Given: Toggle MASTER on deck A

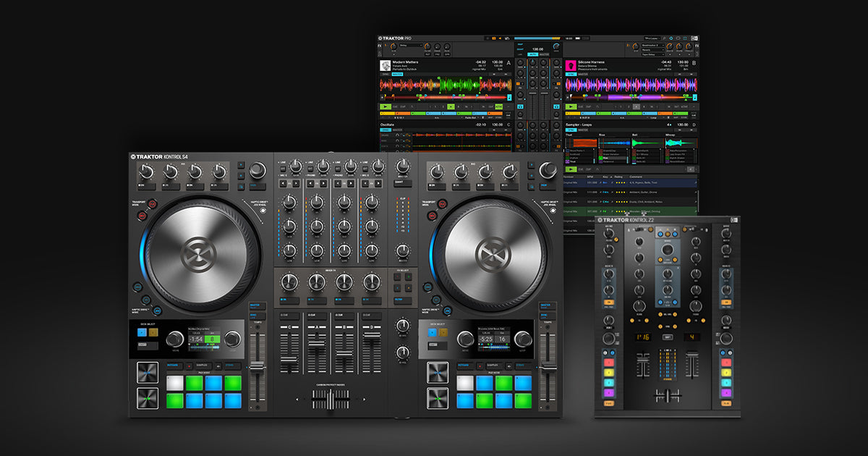Looking at the screenshot, I should point(397,74).
